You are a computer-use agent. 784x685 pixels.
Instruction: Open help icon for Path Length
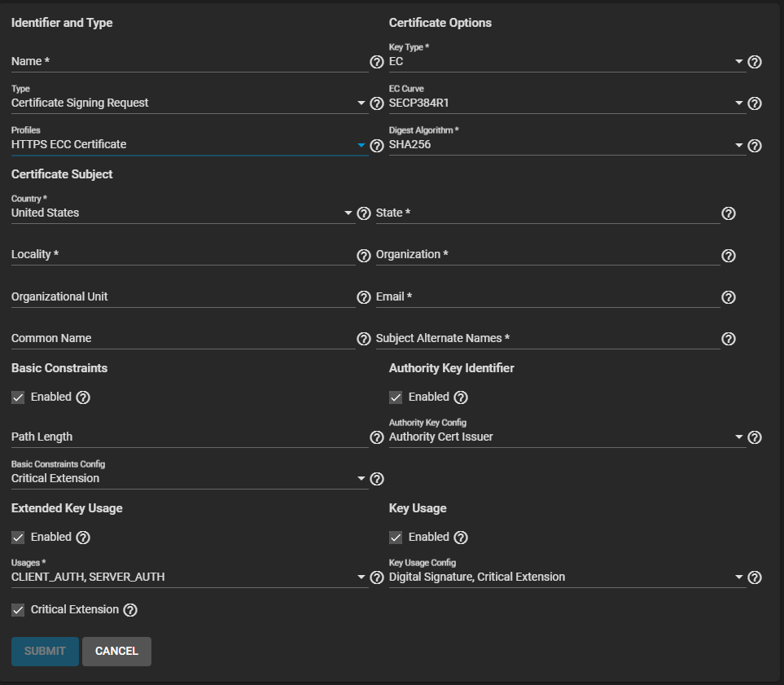coord(376,437)
